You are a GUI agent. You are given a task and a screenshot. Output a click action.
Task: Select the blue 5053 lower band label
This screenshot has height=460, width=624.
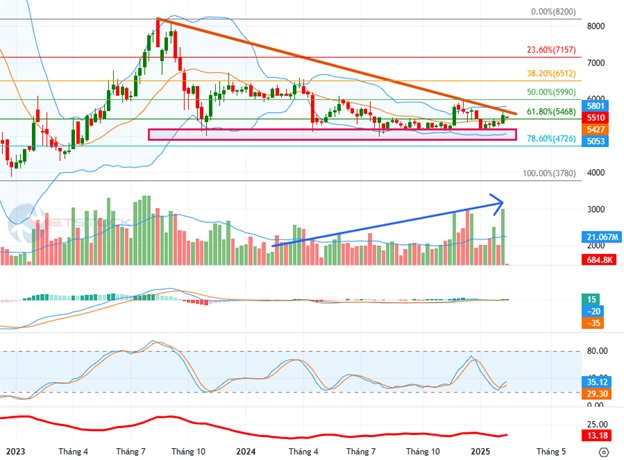click(x=594, y=142)
